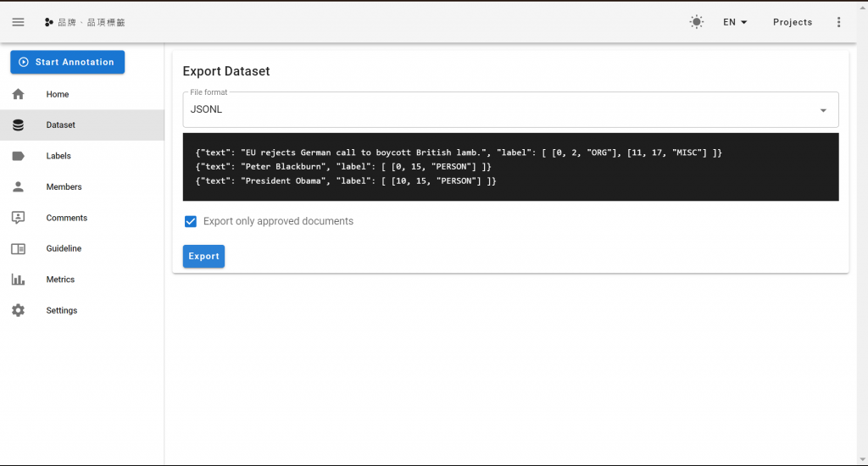The width and height of the screenshot is (868, 466).
Task: Click the Metrics bar chart icon
Action: pyautogui.click(x=19, y=280)
